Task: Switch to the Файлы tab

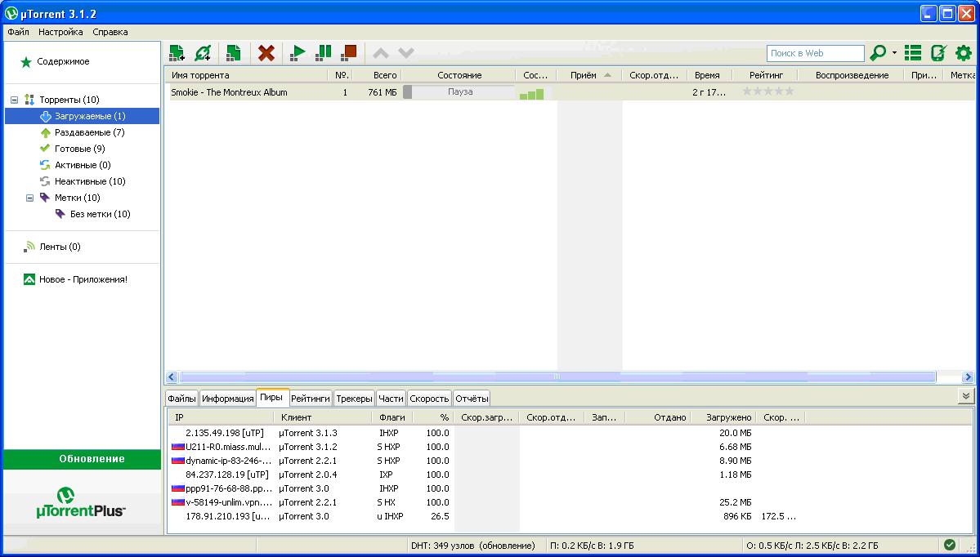Action: click(x=182, y=399)
